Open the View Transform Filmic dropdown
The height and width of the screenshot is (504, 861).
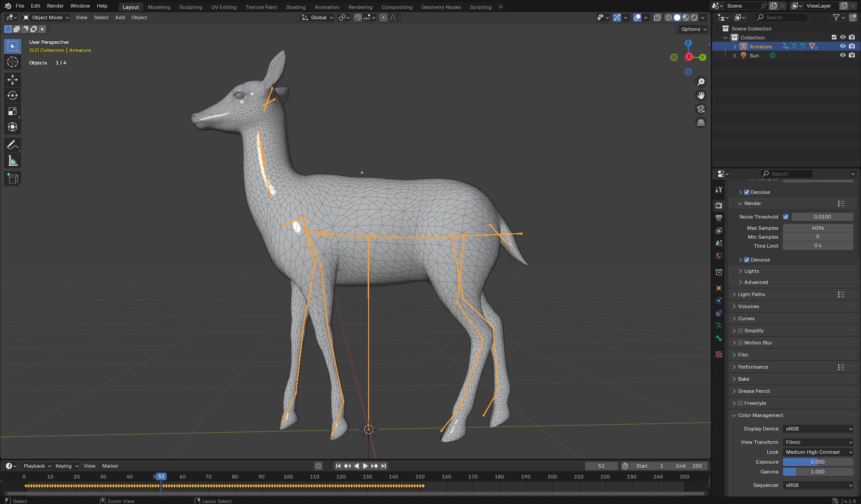click(818, 442)
